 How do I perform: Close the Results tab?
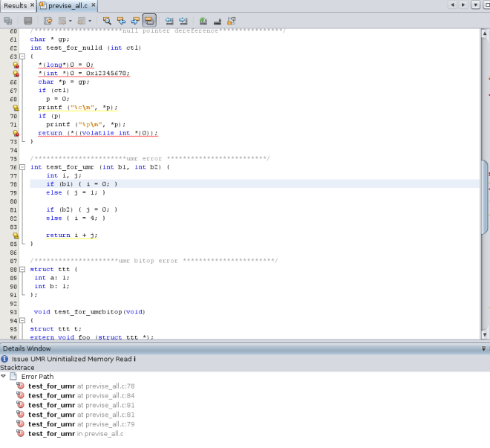click(32, 5)
